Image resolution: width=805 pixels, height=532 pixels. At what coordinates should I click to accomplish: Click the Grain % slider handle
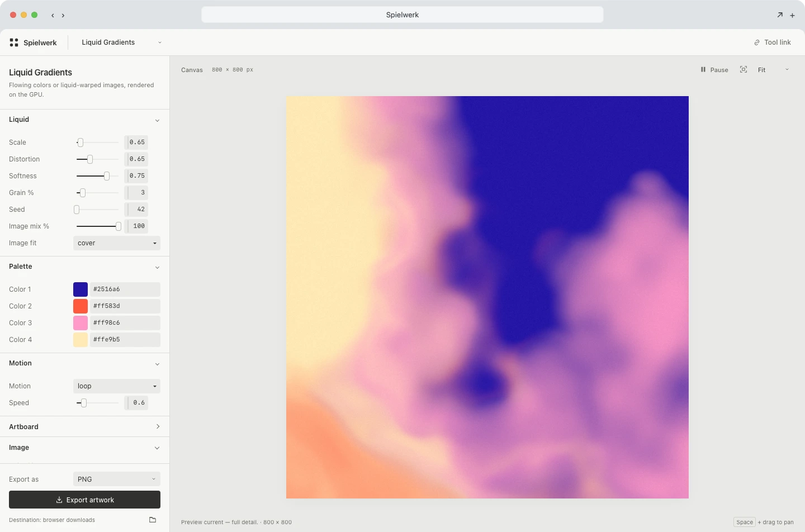pos(83,193)
